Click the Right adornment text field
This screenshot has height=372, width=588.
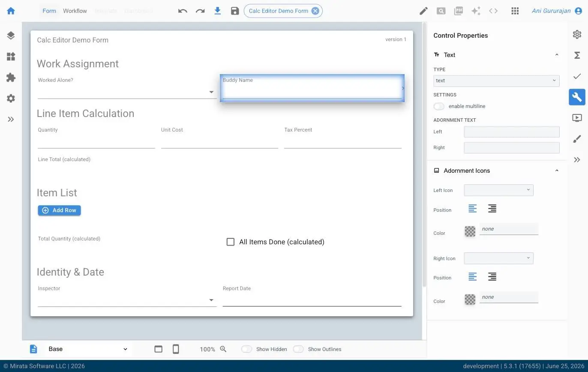point(512,147)
